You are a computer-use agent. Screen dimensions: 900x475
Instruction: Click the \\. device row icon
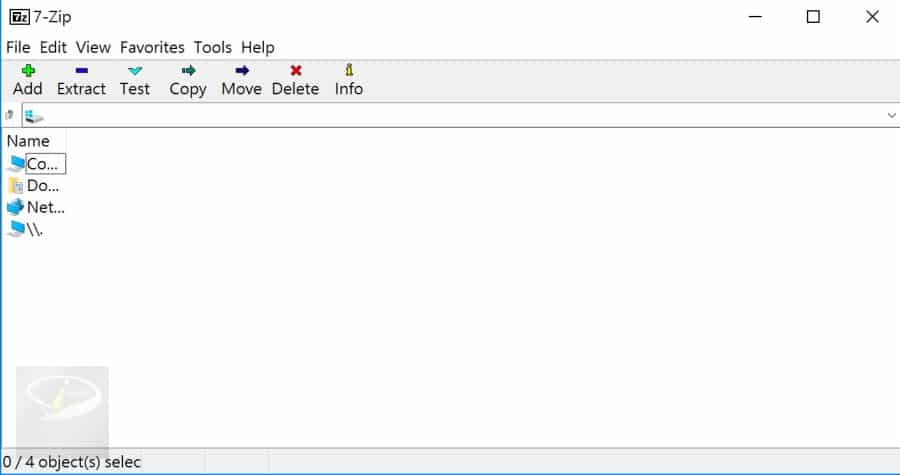pos(16,229)
